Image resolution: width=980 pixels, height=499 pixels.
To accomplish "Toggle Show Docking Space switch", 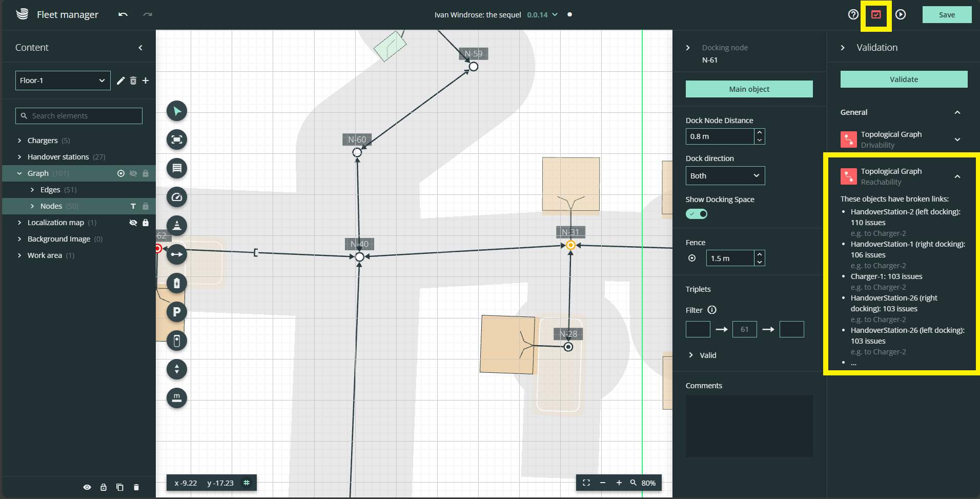I will [697, 214].
